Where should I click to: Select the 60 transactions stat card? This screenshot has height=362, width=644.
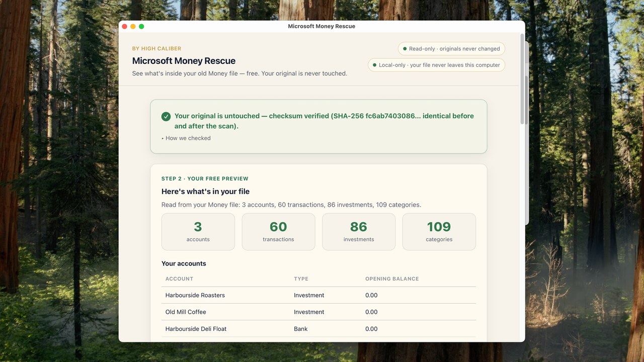coord(278,232)
